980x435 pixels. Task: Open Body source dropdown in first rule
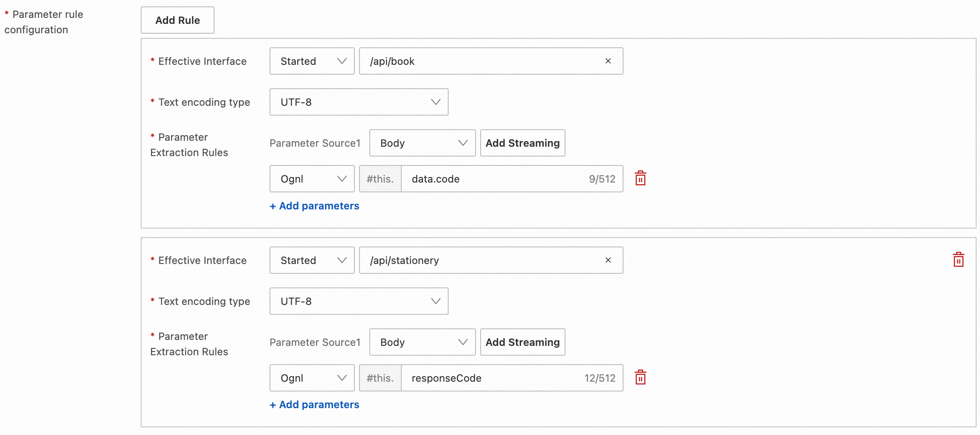(422, 143)
